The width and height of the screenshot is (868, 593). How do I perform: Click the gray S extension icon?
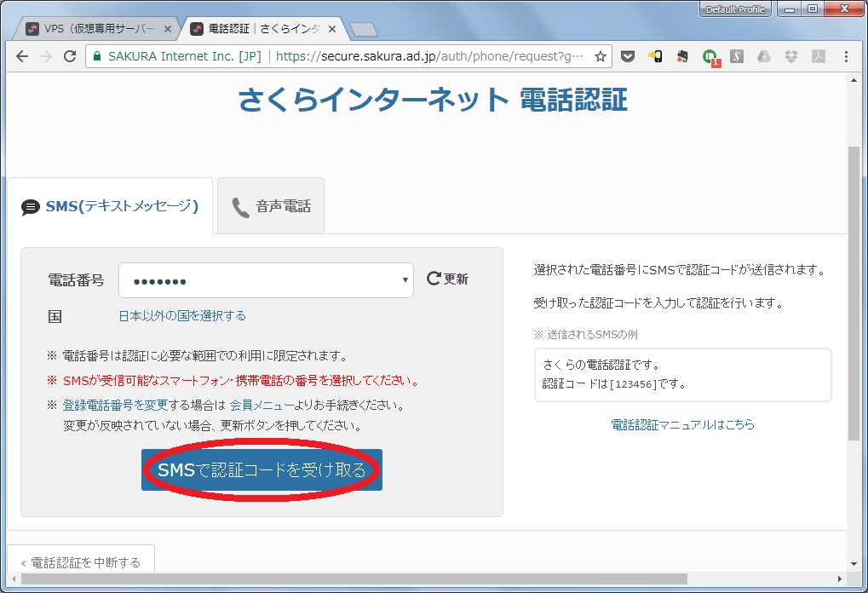737,56
